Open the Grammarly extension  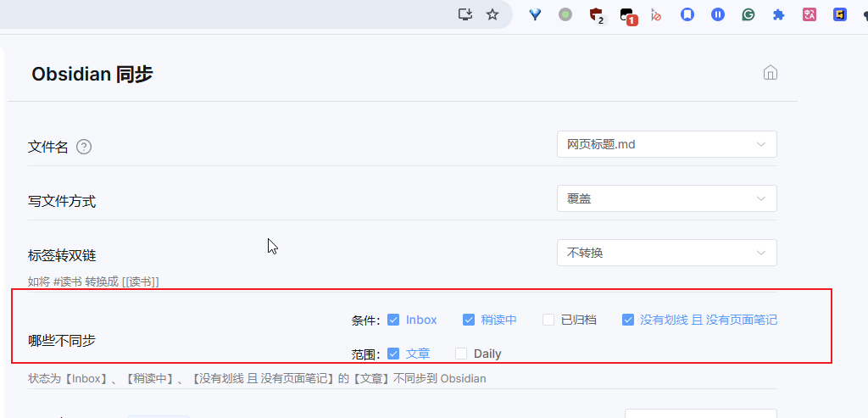pos(748,15)
